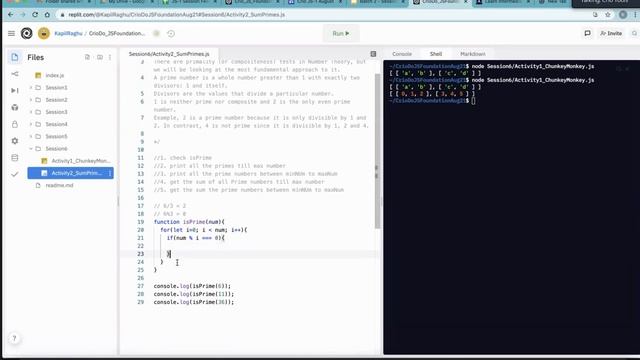
Task: Expand the Session5 folder
Action: coord(31,136)
